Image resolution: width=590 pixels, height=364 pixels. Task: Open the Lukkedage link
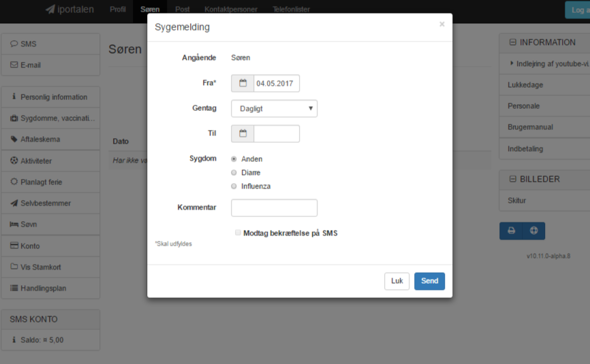[x=525, y=84]
